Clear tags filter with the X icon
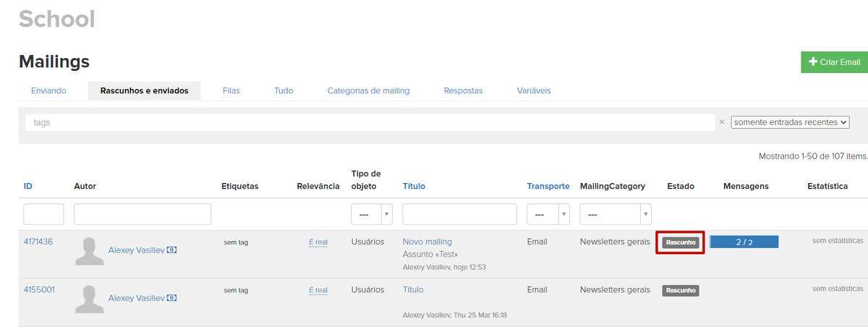The image size is (868, 327). [x=721, y=122]
